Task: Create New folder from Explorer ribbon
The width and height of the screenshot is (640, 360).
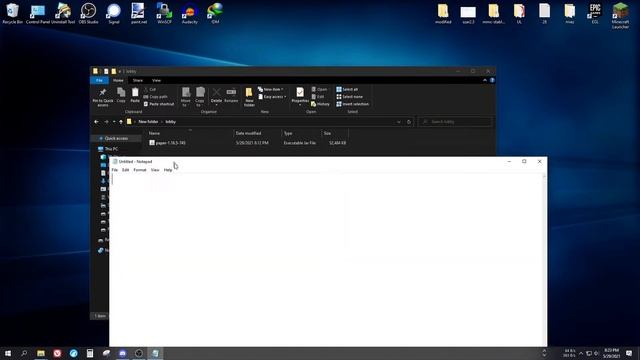Action: click(x=249, y=97)
